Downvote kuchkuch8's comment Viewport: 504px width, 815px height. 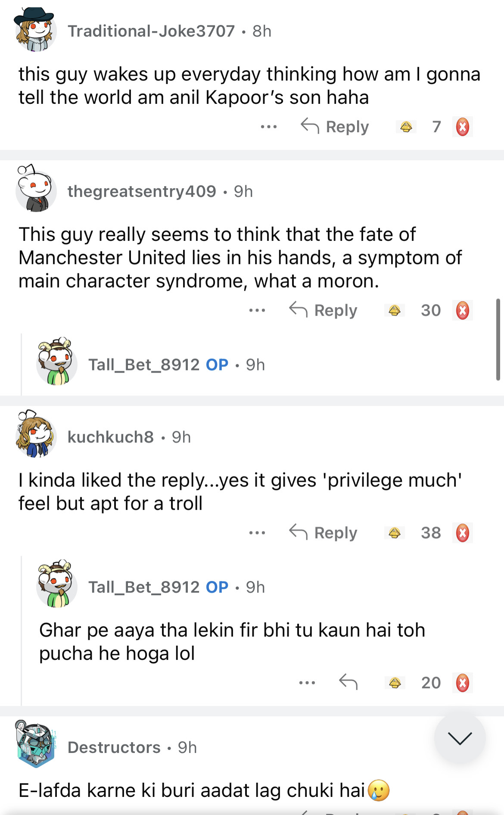coord(463,533)
